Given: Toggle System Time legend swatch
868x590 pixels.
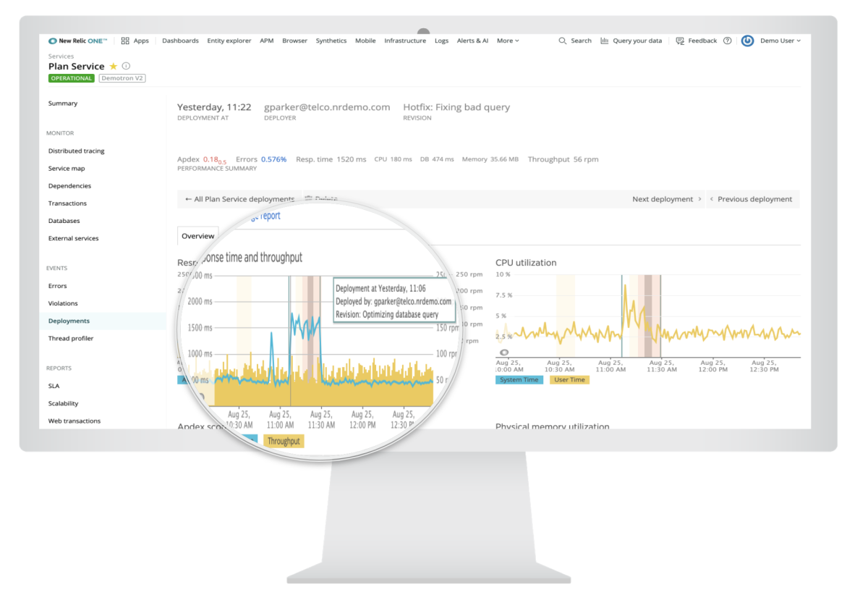Looking at the screenshot, I should click(519, 379).
